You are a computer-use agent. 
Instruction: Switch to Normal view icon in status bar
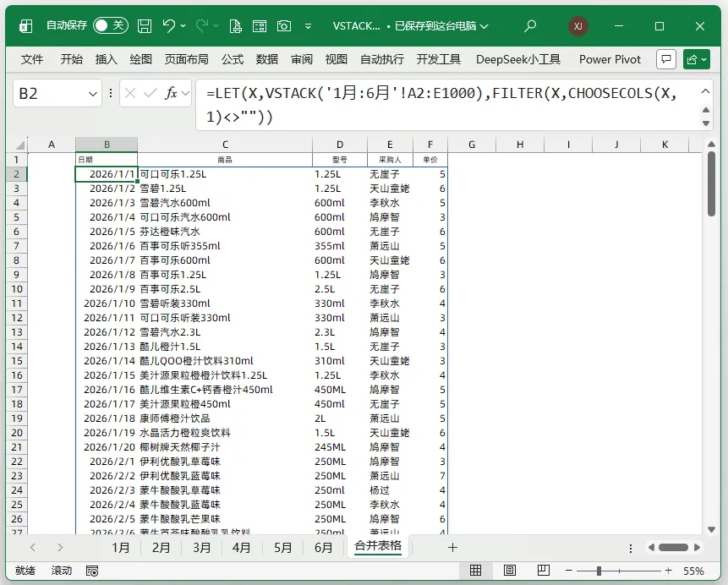tap(475, 571)
